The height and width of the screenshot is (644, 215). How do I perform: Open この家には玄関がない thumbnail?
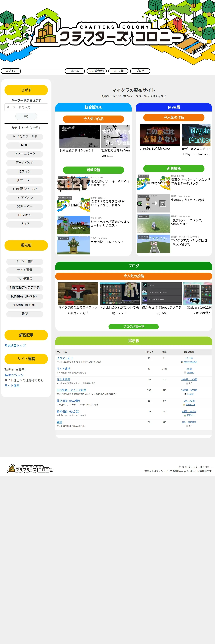(160, 135)
